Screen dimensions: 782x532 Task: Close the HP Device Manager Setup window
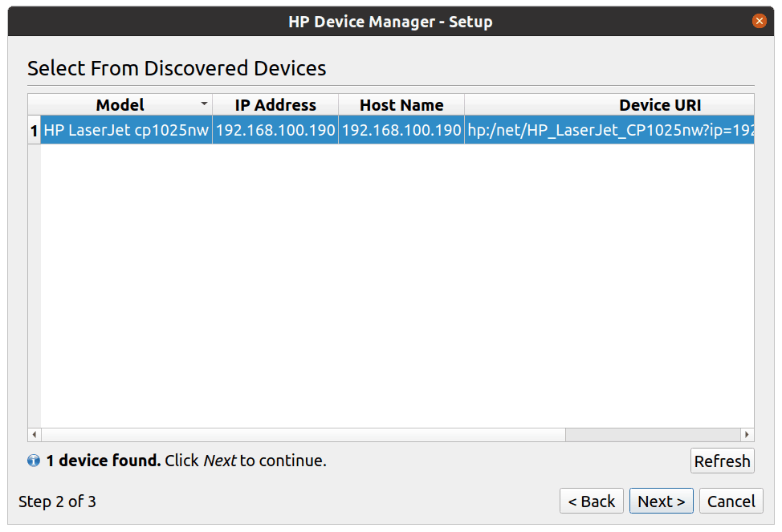pos(759,21)
